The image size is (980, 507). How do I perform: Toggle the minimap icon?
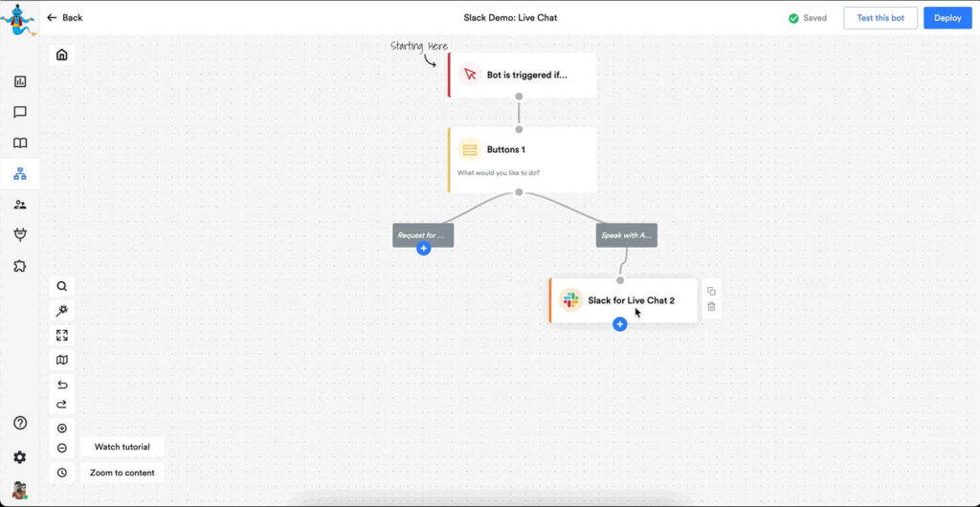[x=62, y=361]
